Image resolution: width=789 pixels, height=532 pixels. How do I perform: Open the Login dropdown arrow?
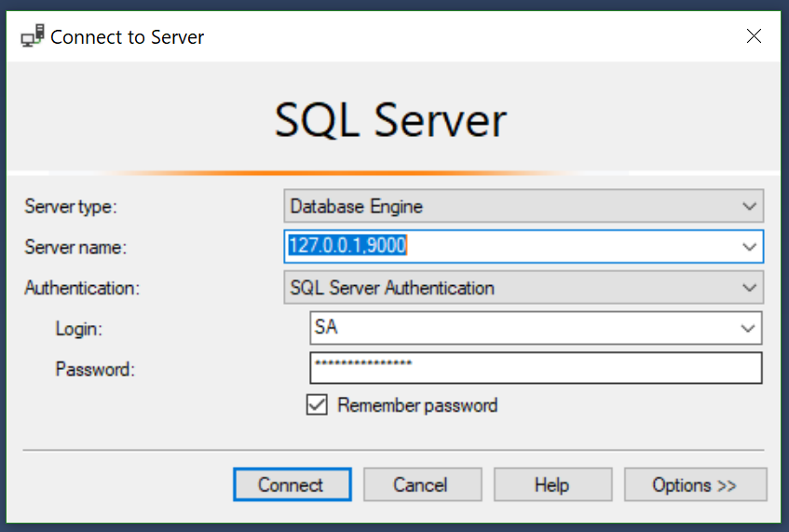pos(748,329)
